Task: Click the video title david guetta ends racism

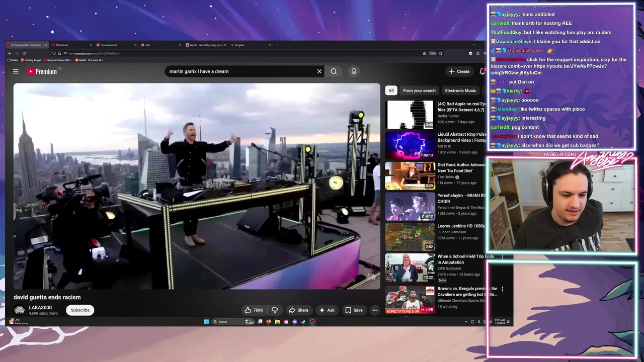Action: 47,297
